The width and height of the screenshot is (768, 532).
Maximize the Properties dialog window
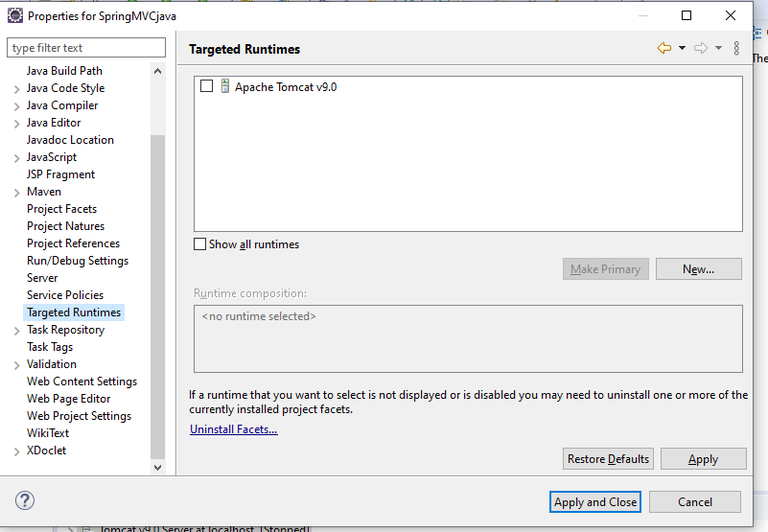[x=686, y=16]
